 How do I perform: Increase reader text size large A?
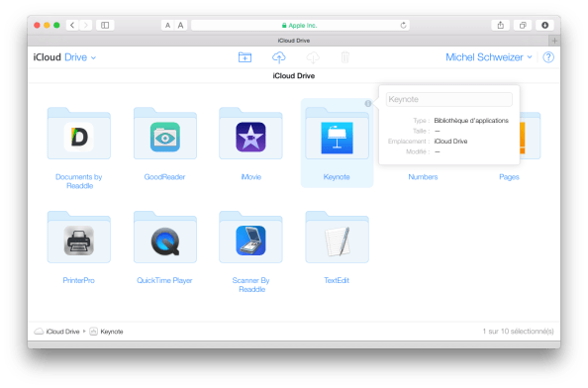tap(181, 25)
